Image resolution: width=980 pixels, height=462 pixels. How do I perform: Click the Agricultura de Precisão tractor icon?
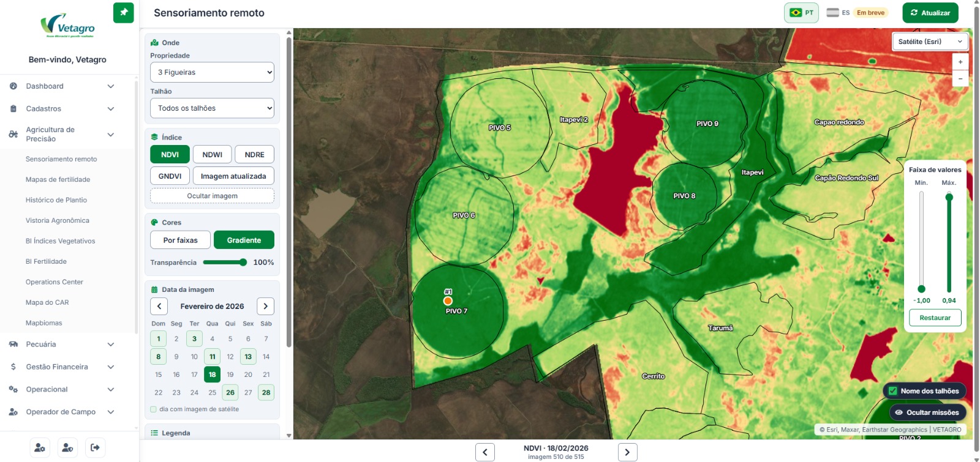[x=13, y=134]
